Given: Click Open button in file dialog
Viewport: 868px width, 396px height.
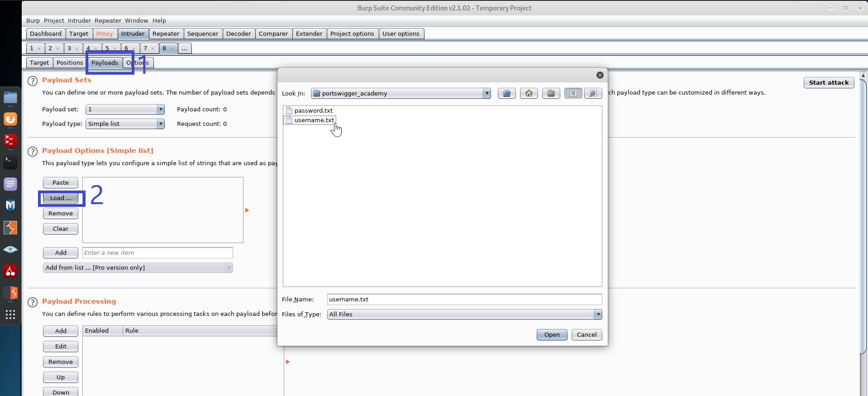Looking at the screenshot, I should pos(552,334).
